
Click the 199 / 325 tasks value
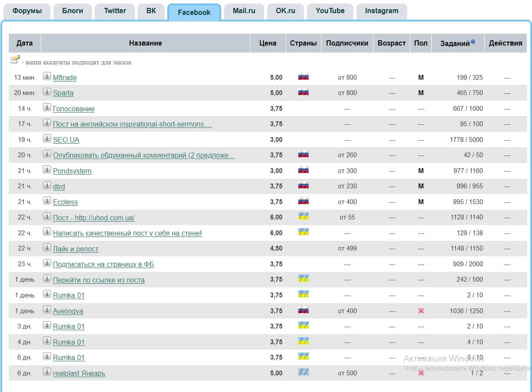tap(470, 78)
